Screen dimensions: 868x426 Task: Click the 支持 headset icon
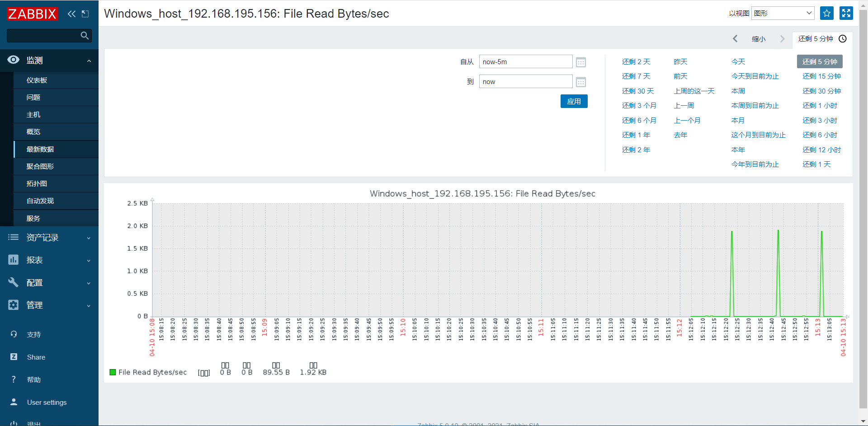[13, 334]
